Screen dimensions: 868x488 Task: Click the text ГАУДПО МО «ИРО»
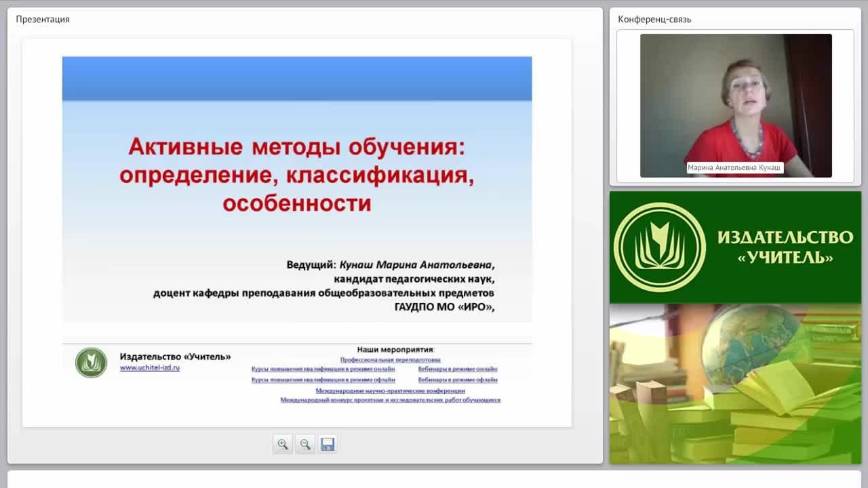445,307
